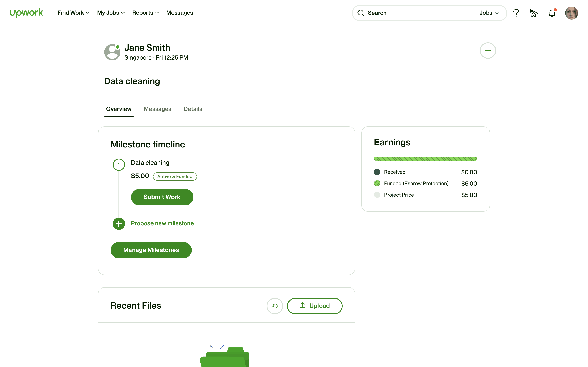The width and height of the screenshot is (588, 367).
Task: Expand the Reports dropdown
Action: click(x=145, y=13)
